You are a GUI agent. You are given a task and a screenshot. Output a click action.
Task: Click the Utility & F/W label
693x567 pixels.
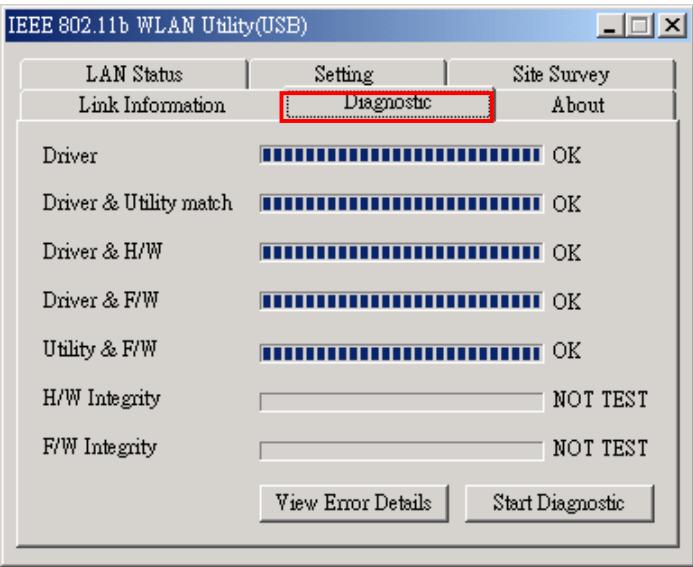(x=100, y=349)
